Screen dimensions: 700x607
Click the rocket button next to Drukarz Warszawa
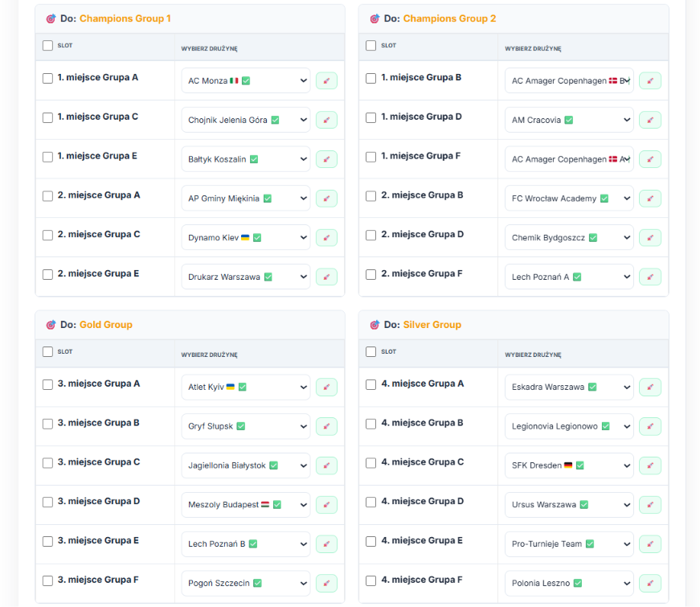[x=326, y=277]
